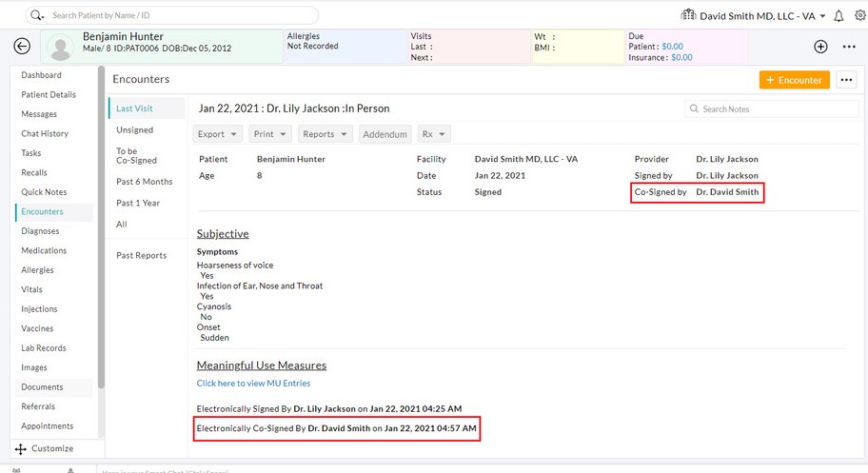Open the settings gear icon
Image resolution: width=868 pixels, height=473 pixels.
(860, 16)
